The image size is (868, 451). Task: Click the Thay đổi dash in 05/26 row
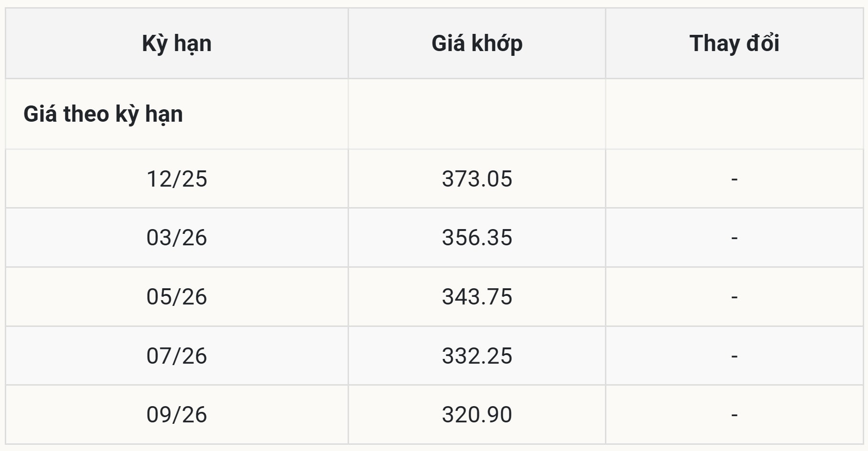tap(734, 297)
